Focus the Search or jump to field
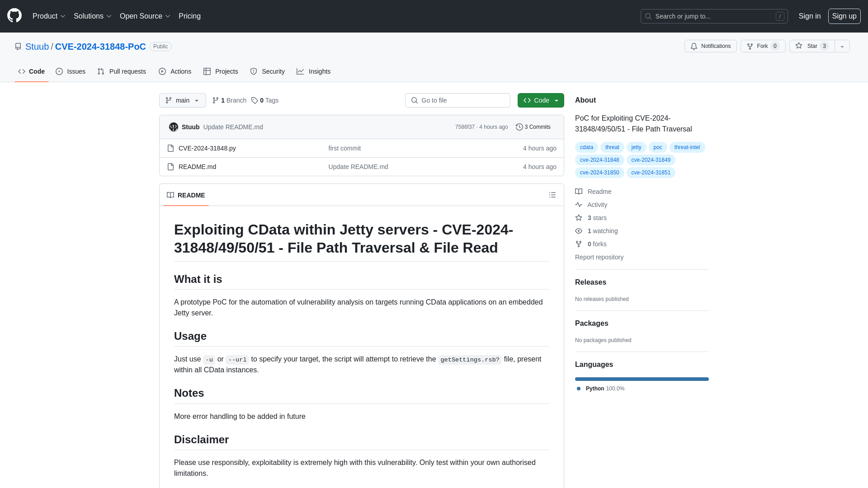868x488 pixels. 714,16
